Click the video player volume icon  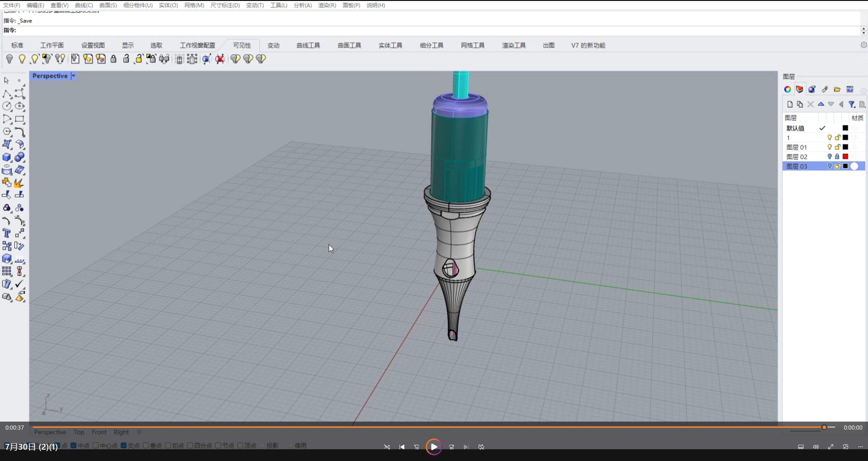[x=815, y=447]
